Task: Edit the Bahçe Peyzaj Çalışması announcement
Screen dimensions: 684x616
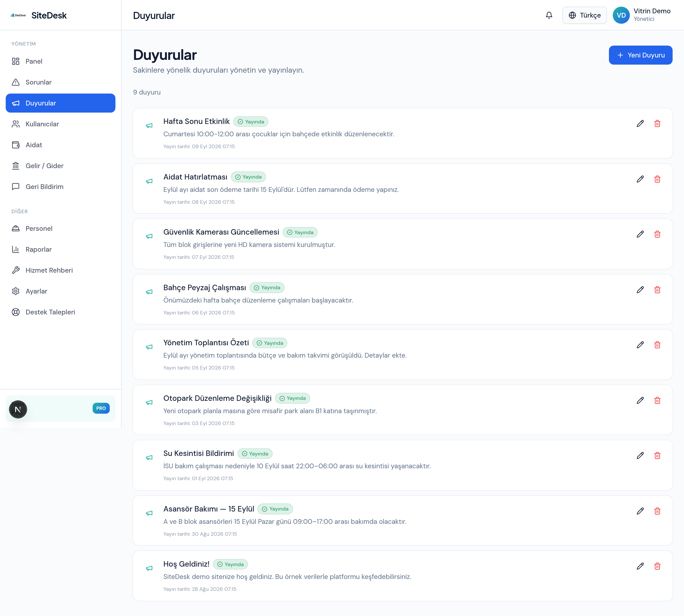Action: (x=640, y=290)
